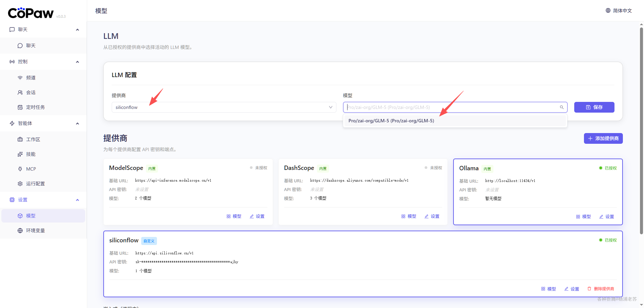Click the siliconflow 已授权 status
644x308 pixels.
click(x=608, y=240)
